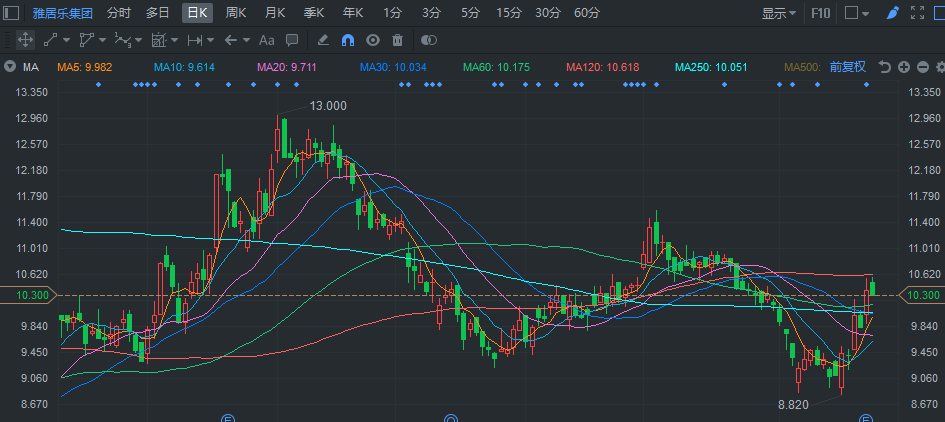
Task: Click the MA indicator label
Action: click(31, 68)
